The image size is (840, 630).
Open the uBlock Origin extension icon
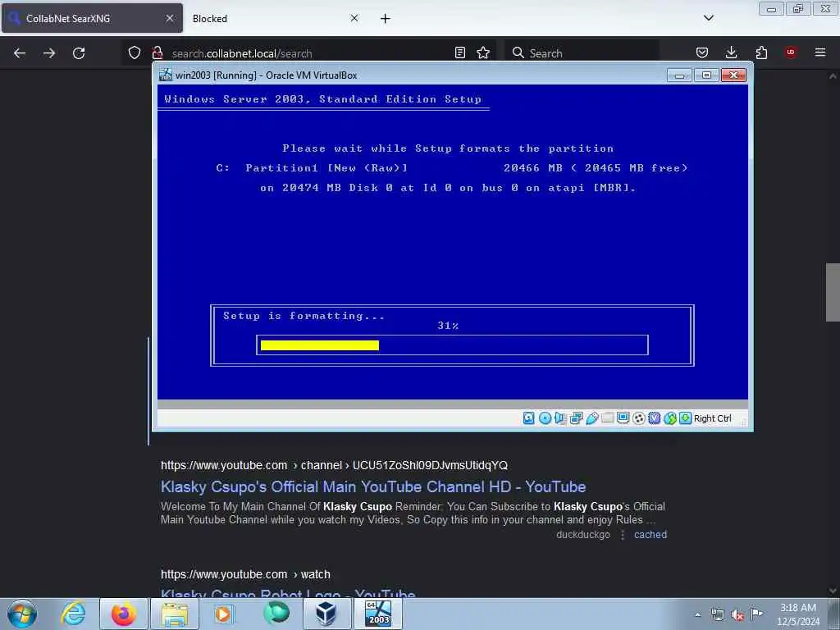click(x=791, y=52)
